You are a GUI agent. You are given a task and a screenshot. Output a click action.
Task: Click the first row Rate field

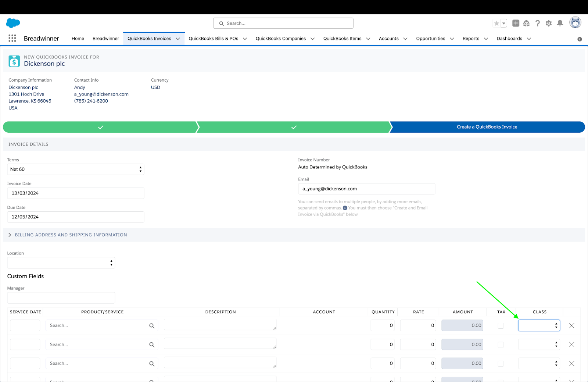click(418, 325)
